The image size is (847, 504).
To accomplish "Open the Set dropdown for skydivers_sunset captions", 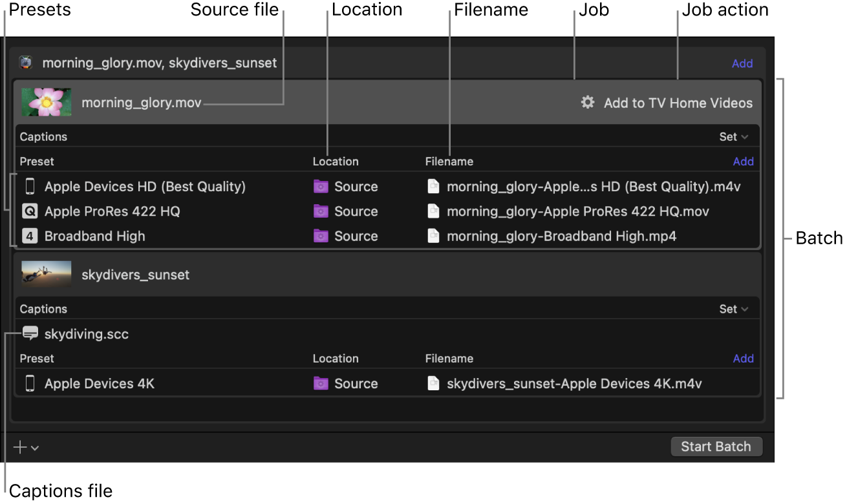I will [733, 309].
